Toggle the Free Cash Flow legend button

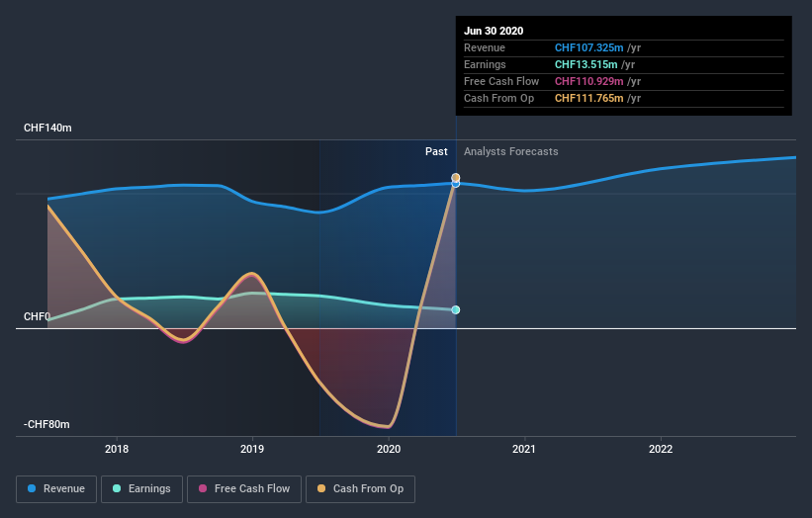point(244,489)
